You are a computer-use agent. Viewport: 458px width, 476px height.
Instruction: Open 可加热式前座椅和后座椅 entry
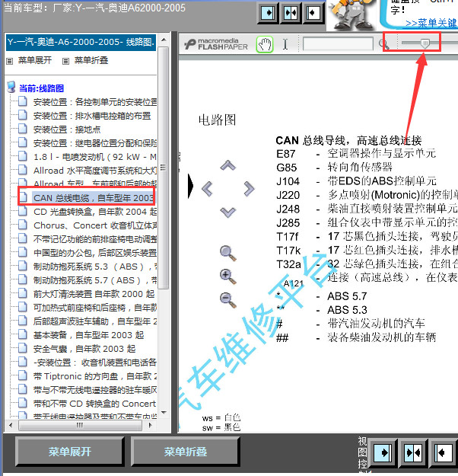95,308
